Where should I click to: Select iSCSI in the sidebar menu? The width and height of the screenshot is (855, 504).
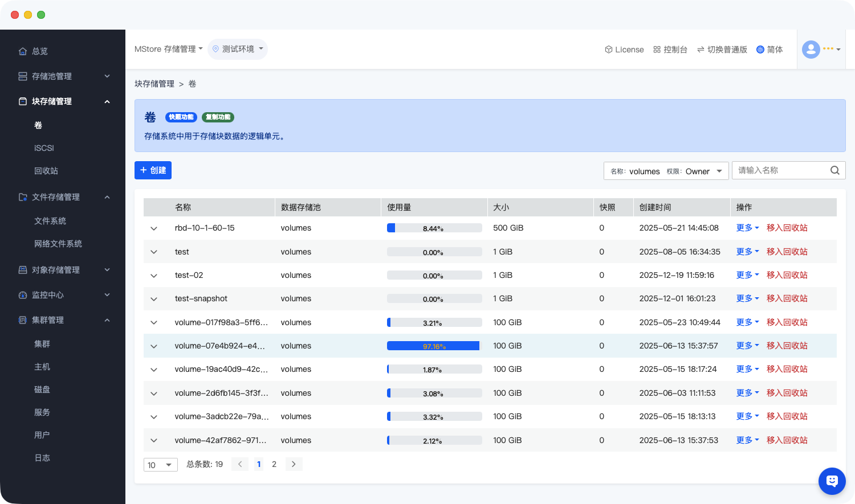coord(44,148)
